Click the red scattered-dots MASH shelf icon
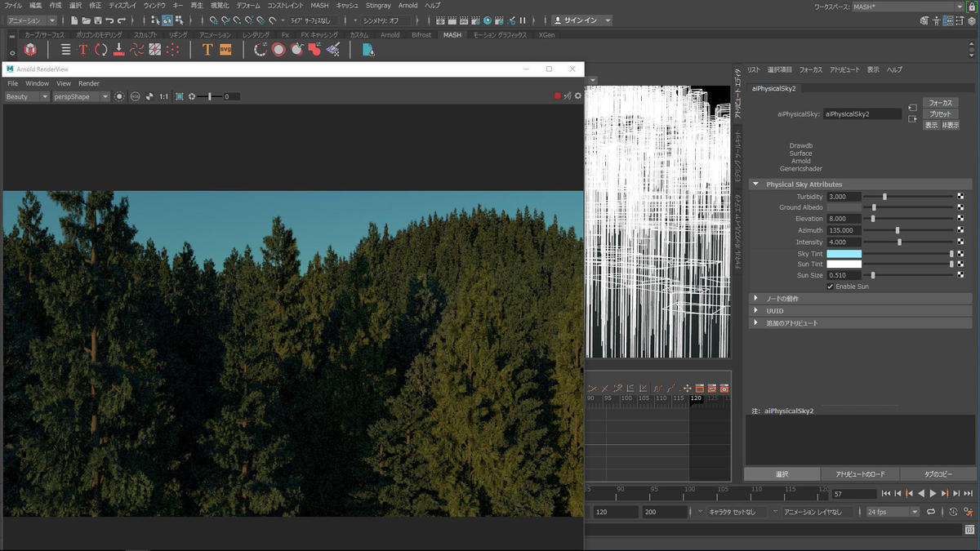This screenshot has height=551, width=980. coord(172,50)
